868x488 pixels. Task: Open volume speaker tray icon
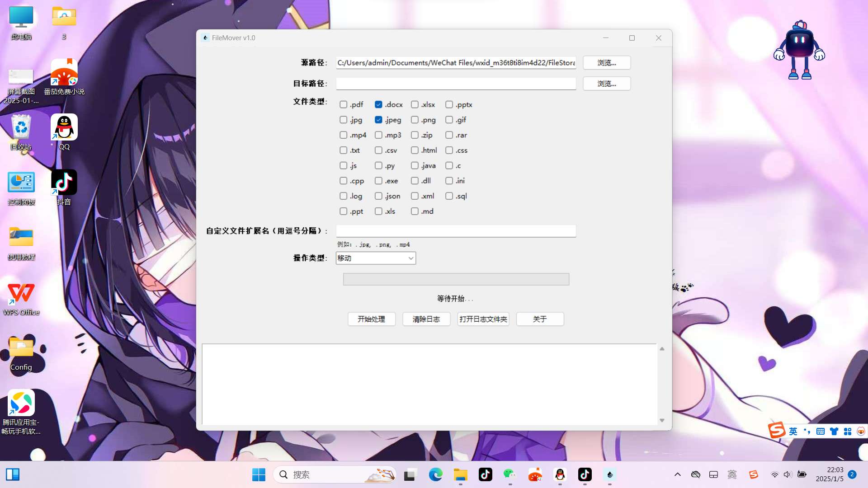788,474
